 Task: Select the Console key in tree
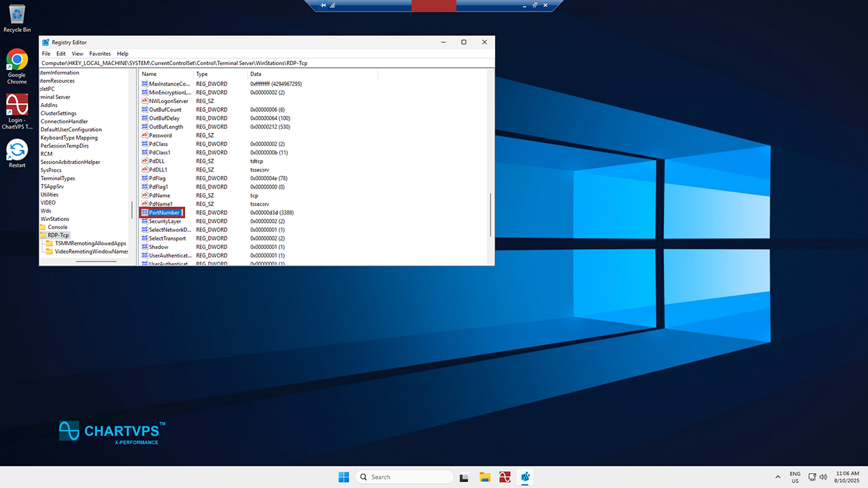click(x=57, y=227)
